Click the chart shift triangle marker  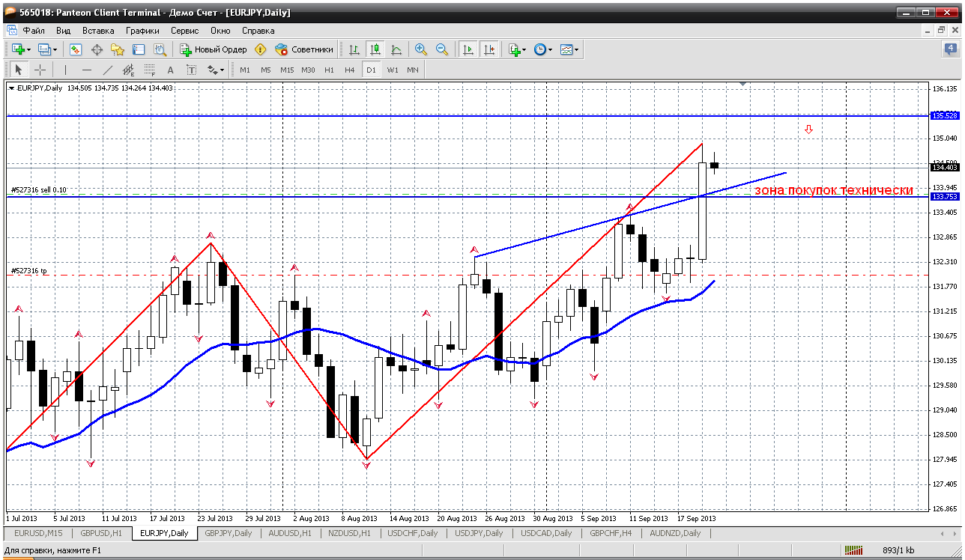[x=743, y=85]
